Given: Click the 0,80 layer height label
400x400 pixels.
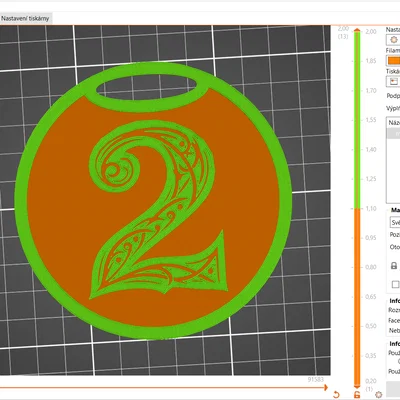Looking at the screenshot, I should coord(371,267).
